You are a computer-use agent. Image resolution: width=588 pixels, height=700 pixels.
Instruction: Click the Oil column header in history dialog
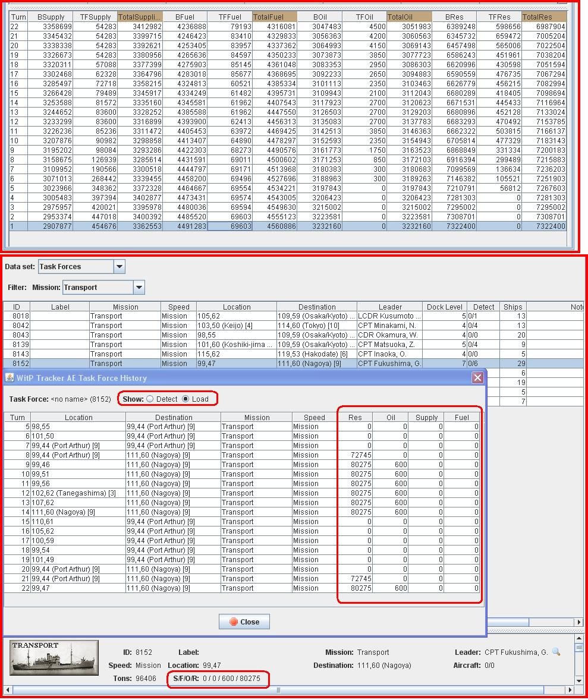point(391,417)
